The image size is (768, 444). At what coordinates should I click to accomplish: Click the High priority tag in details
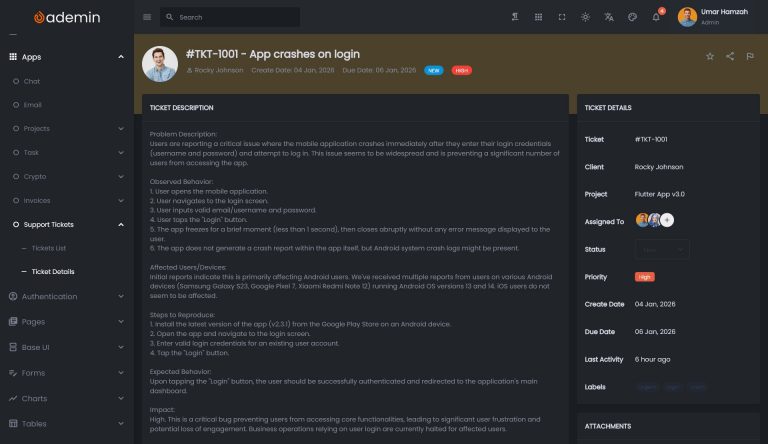click(645, 277)
